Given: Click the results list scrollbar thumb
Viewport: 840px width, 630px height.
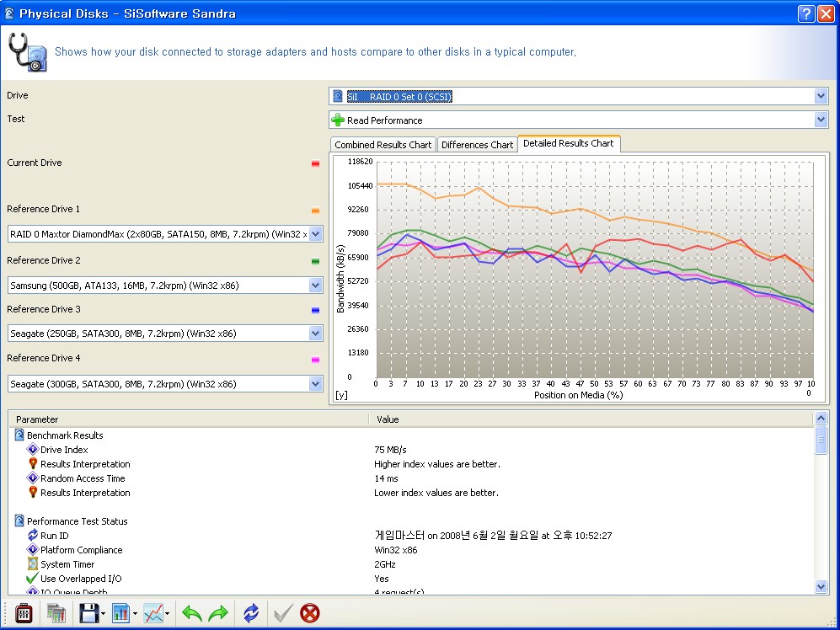Looking at the screenshot, I should pyautogui.click(x=821, y=440).
